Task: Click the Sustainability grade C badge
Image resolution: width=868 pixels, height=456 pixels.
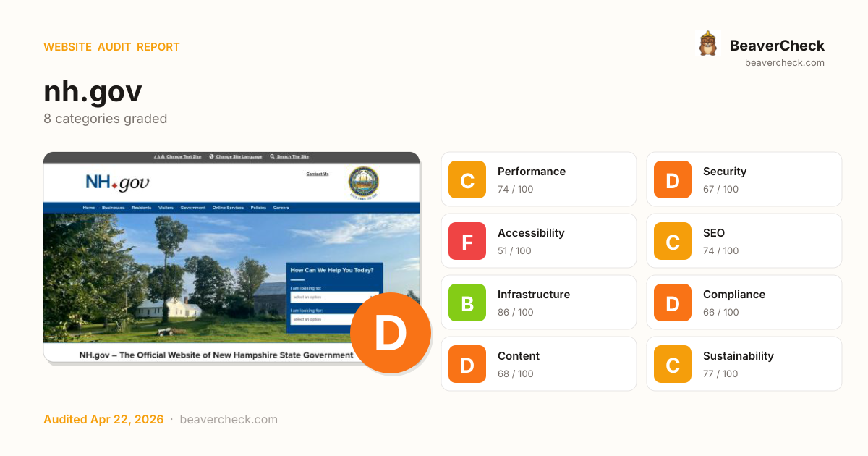Action: (673, 364)
